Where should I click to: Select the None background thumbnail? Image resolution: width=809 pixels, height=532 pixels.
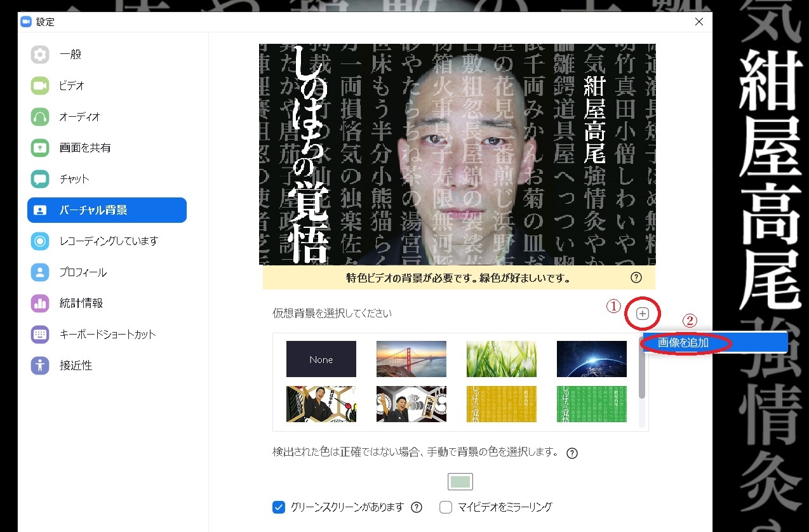point(321,359)
